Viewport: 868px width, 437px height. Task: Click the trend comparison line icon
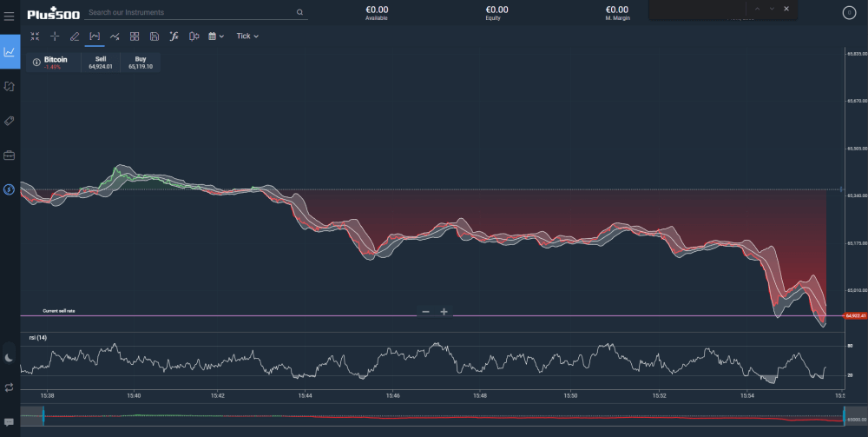(115, 36)
